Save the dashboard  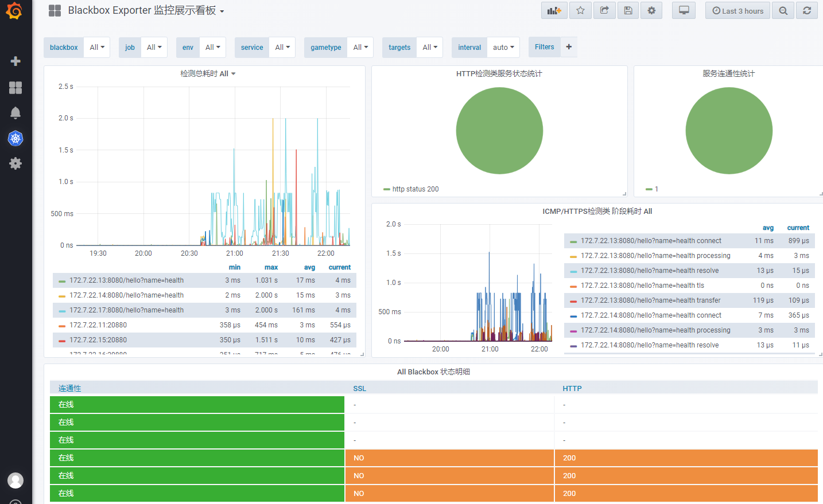click(x=628, y=10)
